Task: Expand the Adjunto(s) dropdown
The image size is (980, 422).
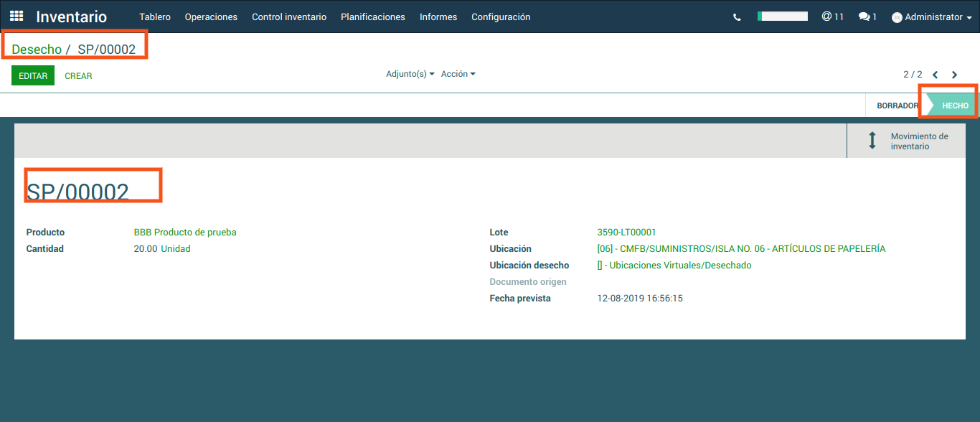Action: [x=410, y=74]
